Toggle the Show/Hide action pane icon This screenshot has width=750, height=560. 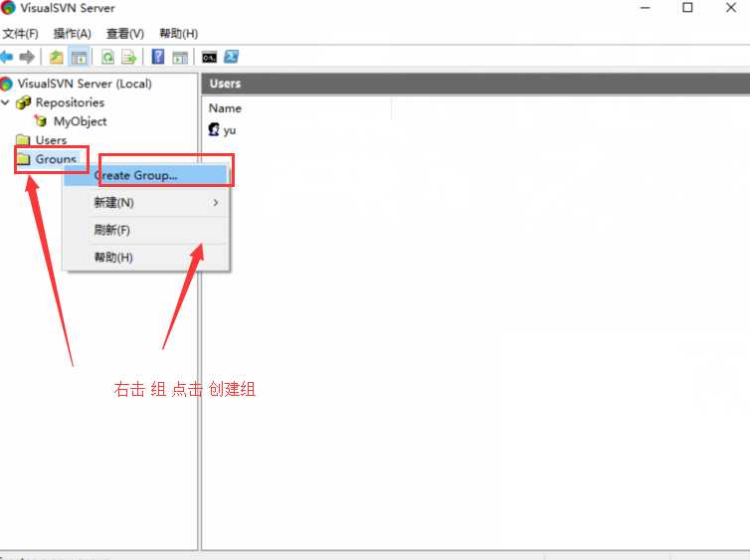(x=180, y=57)
